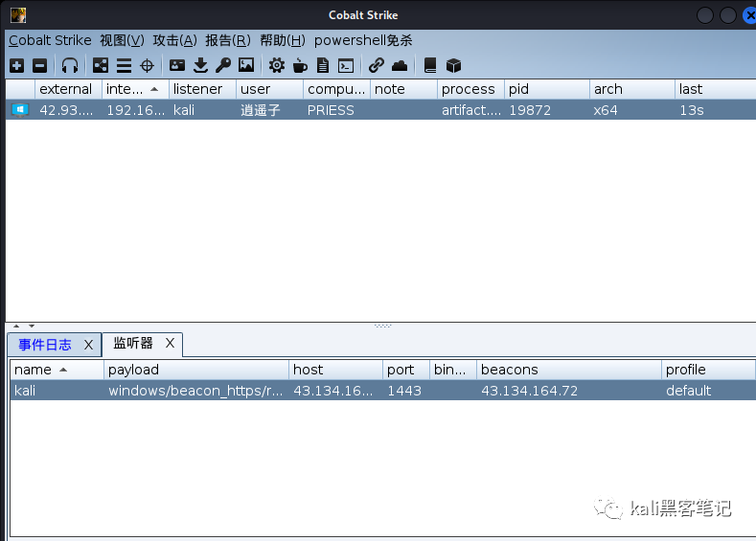This screenshot has height=541, width=756.
Task: Click the chain link host file icon
Action: 376,65
